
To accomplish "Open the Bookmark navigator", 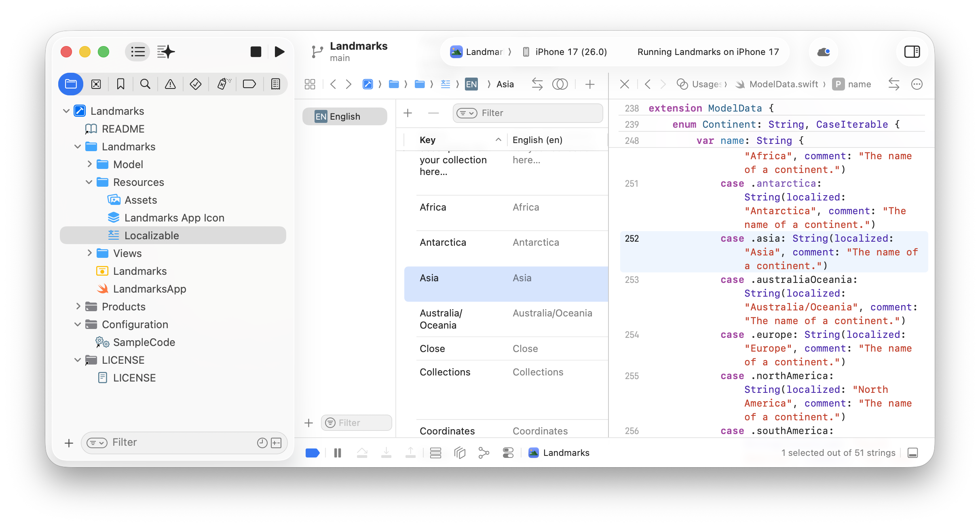I will click(x=120, y=84).
